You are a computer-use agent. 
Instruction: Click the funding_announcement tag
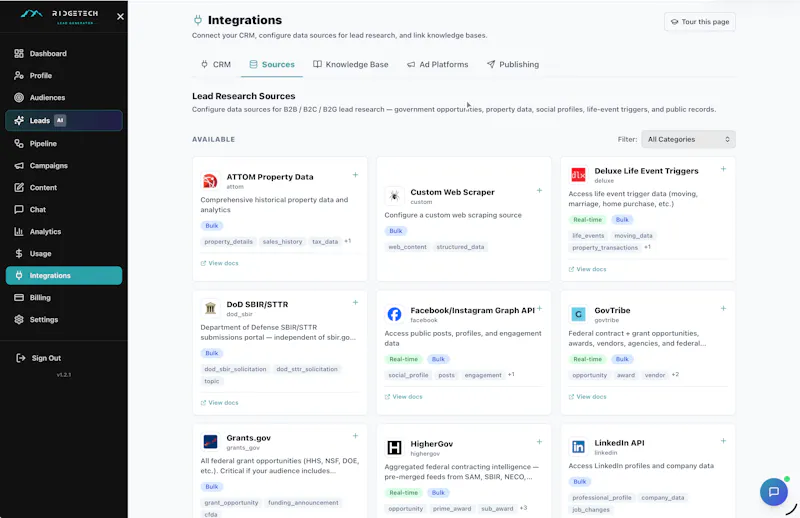coord(303,503)
